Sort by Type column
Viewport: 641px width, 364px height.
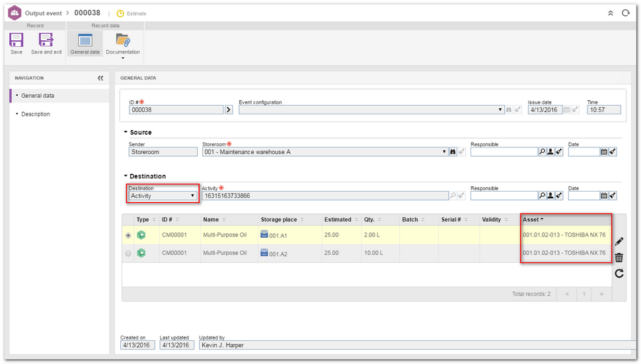(x=146, y=219)
